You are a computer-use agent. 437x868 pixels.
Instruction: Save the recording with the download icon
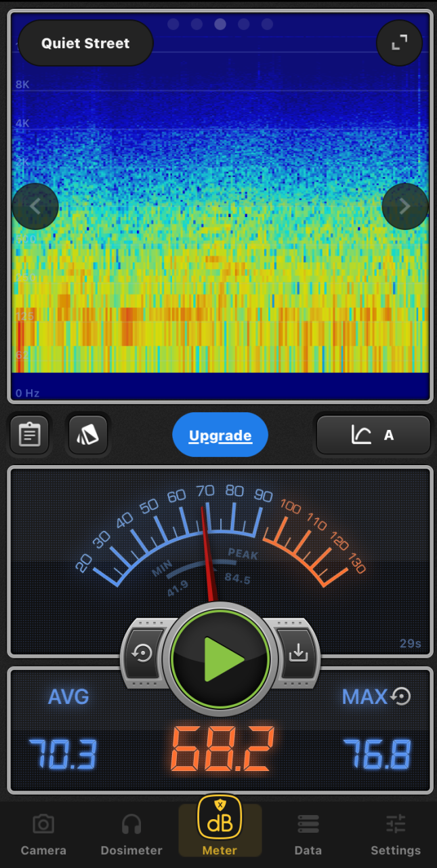click(298, 654)
